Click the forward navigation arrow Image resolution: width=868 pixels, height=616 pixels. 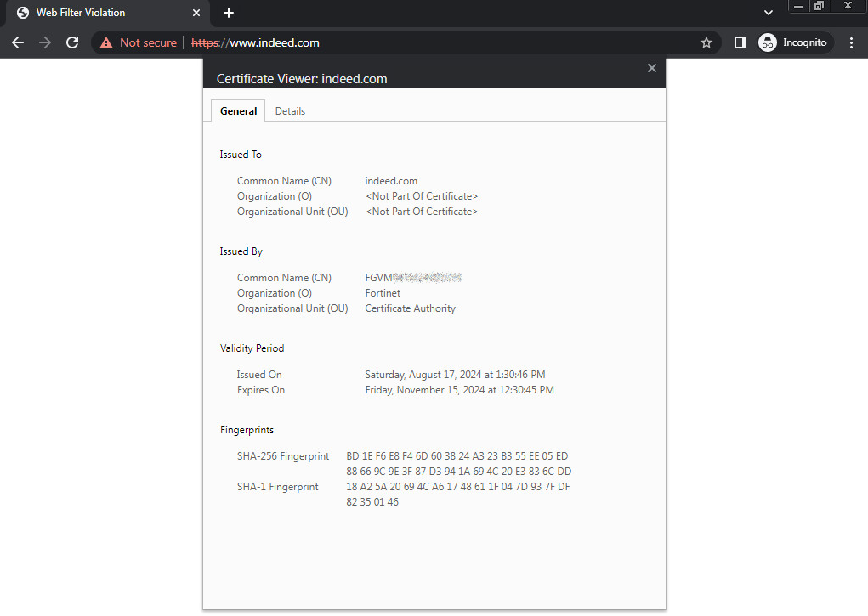(44, 42)
